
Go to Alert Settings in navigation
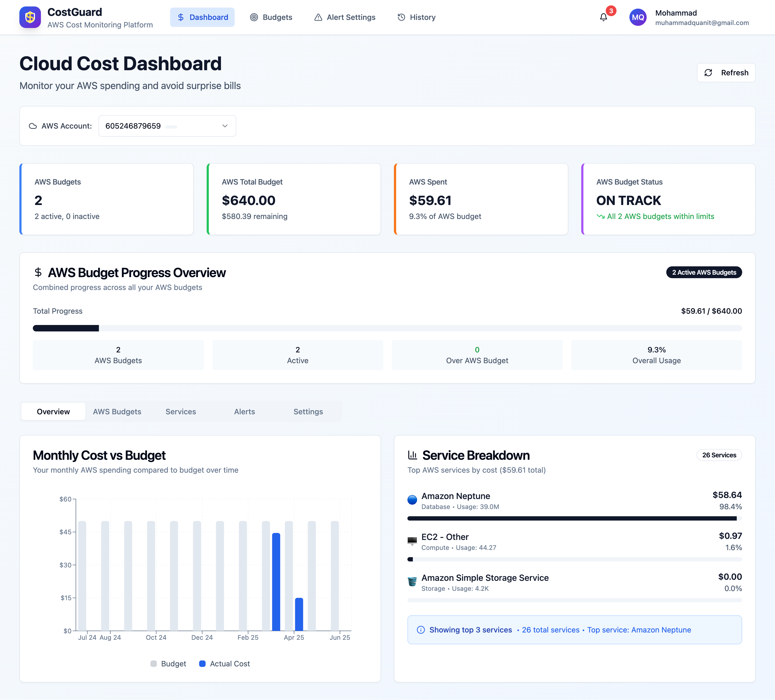coord(344,17)
